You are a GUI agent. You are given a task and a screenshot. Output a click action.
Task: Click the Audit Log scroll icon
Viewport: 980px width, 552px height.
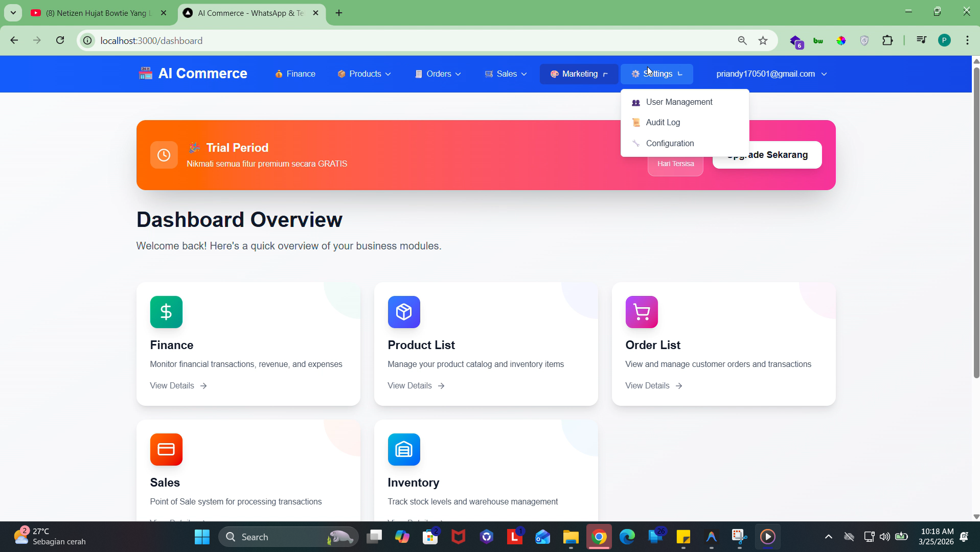point(635,122)
